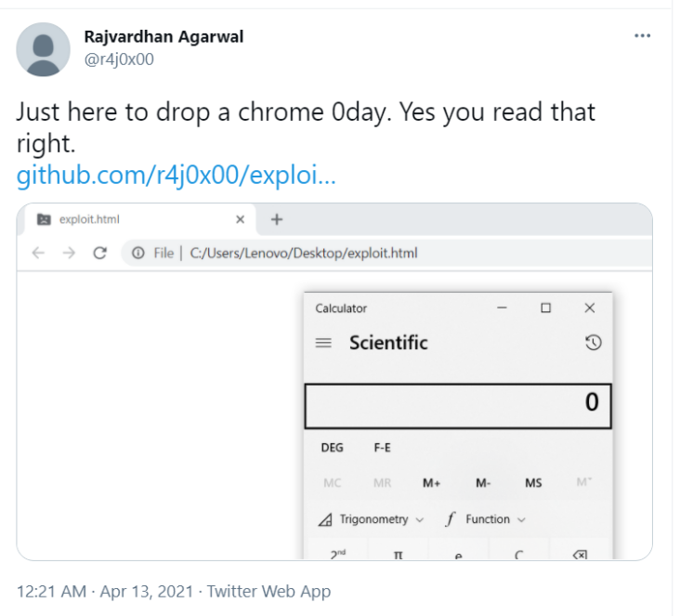Viewport: 680px width, 616px height.
Task: Toggle F-E scientific notation mode
Action: tap(382, 448)
